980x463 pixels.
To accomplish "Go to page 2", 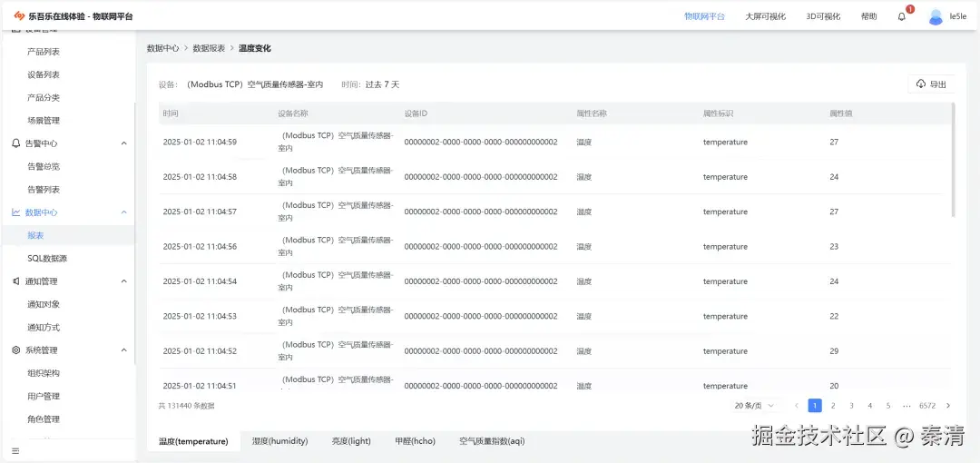I will tap(833, 406).
